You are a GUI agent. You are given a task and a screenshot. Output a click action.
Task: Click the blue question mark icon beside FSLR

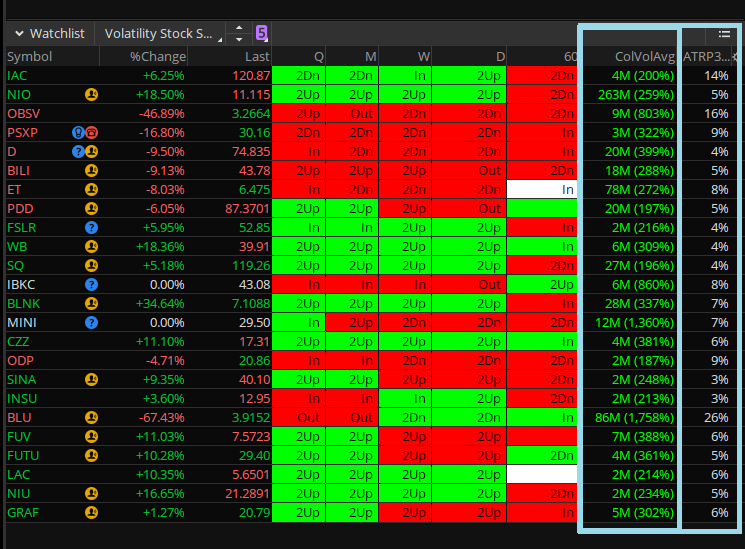tap(91, 228)
